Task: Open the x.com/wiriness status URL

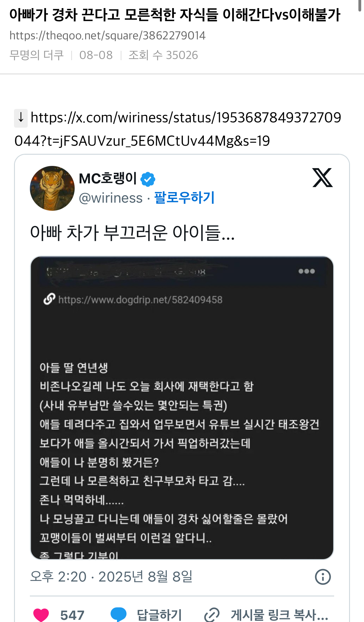Action: (x=178, y=129)
